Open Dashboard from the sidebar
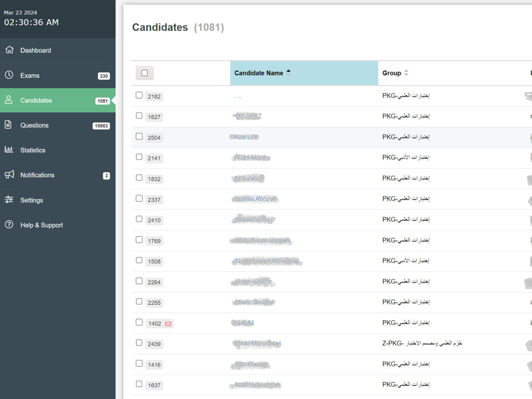Image resolution: width=532 pixels, height=399 pixels. pos(57,50)
